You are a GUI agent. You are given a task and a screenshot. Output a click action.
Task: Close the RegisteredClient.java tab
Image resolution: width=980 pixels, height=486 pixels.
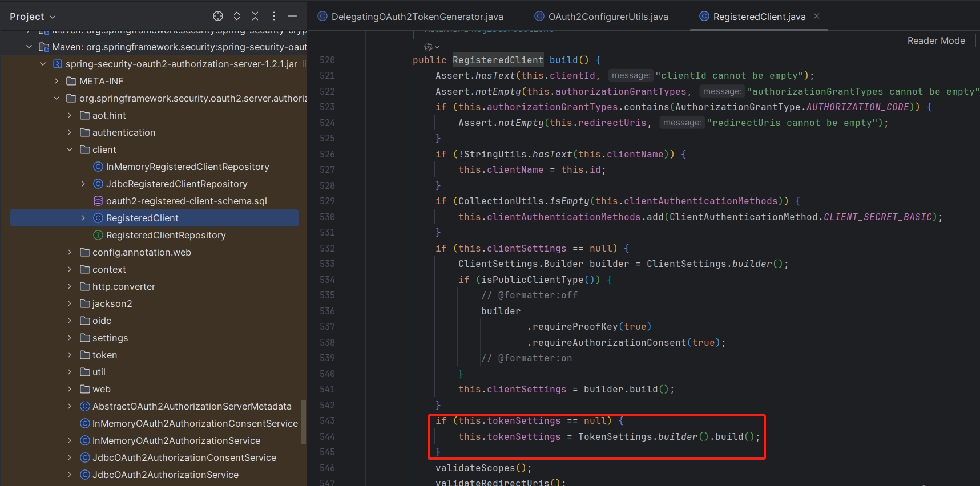point(817,16)
